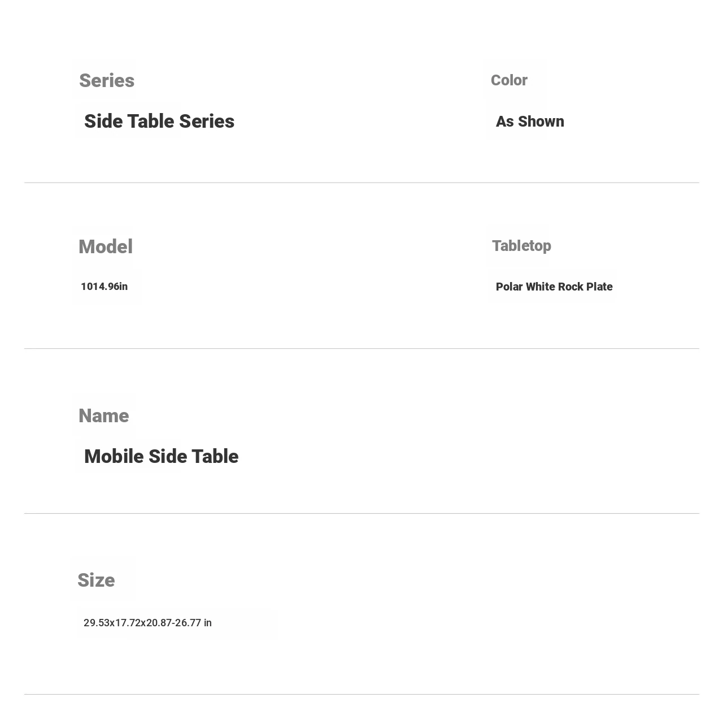Click the word Table in series value
The height and width of the screenshot is (728, 723).
pyautogui.click(x=150, y=121)
